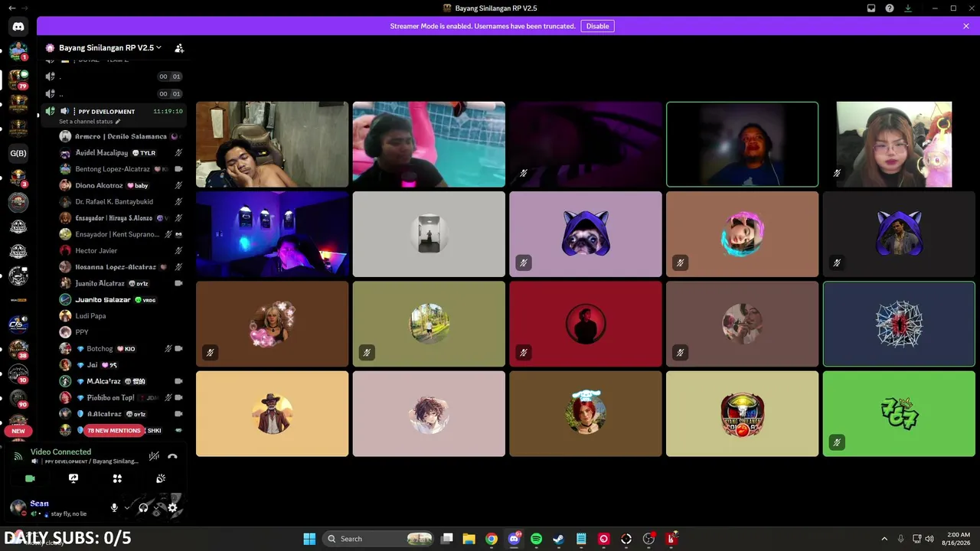980x551 pixels.
Task: Start an activity from voice panel
Action: click(117, 478)
